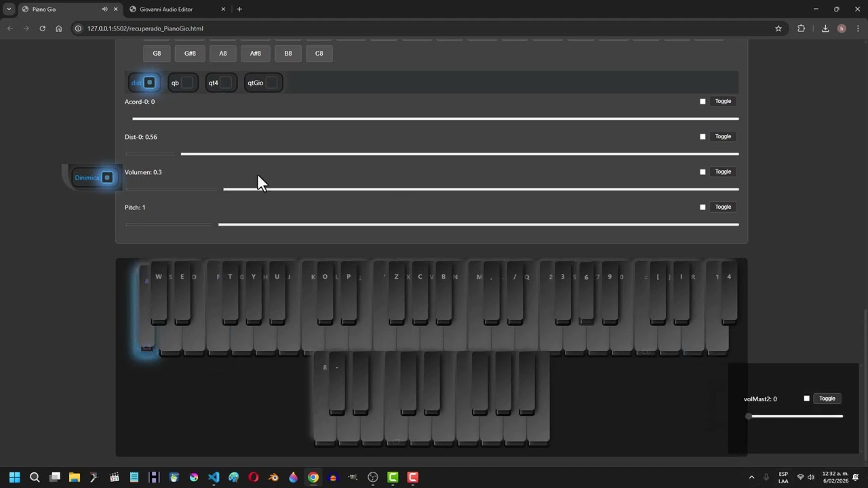This screenshot has height=488, width=868.
Task: Adjust the Acord-0 slider track
Action: (x=432, y=119)
